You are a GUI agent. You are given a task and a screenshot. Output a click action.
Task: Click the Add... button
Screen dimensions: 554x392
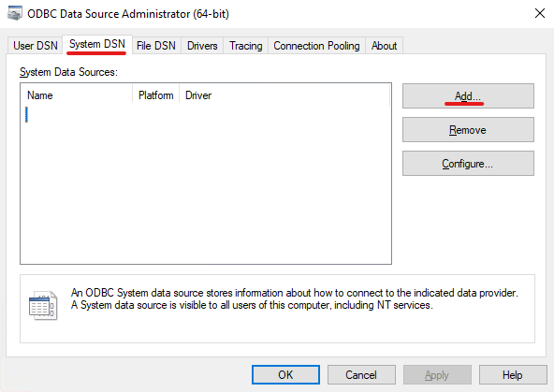click(x=468, y=95)
